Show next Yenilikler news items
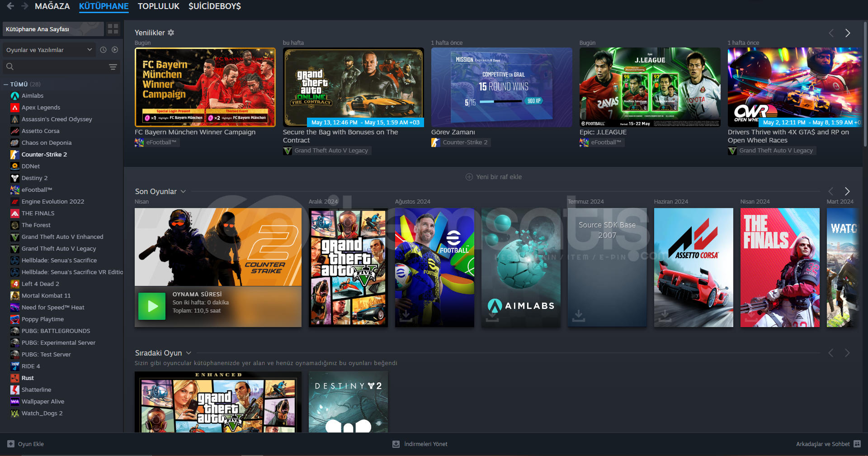This screenshot has width=868, height=456. (848, 33)
